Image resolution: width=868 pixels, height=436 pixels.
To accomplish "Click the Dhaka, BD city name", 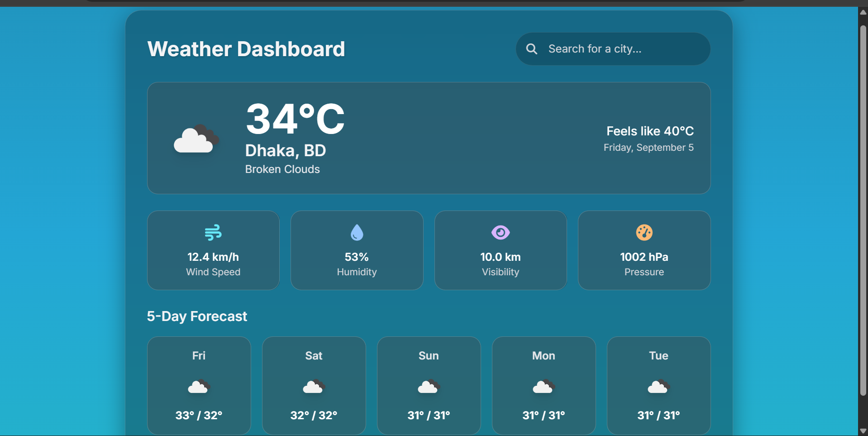I will coord(286,150).
